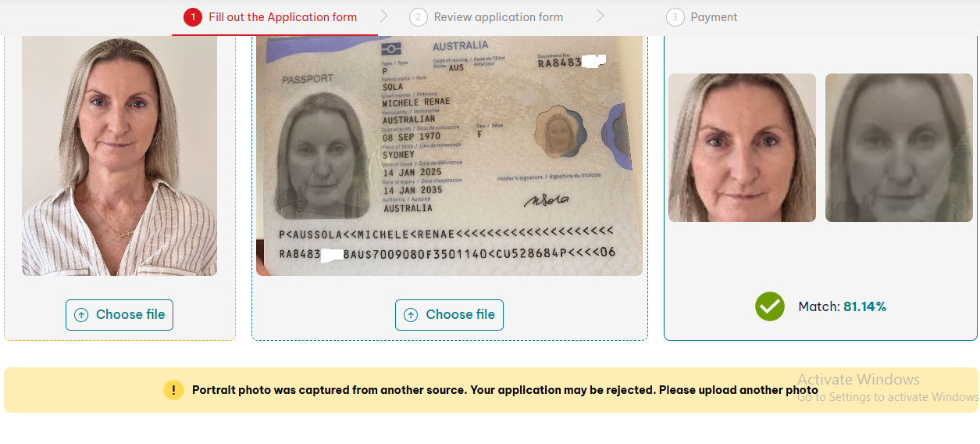Click the cropped grey passport face thumbnail

coord(899,148)
